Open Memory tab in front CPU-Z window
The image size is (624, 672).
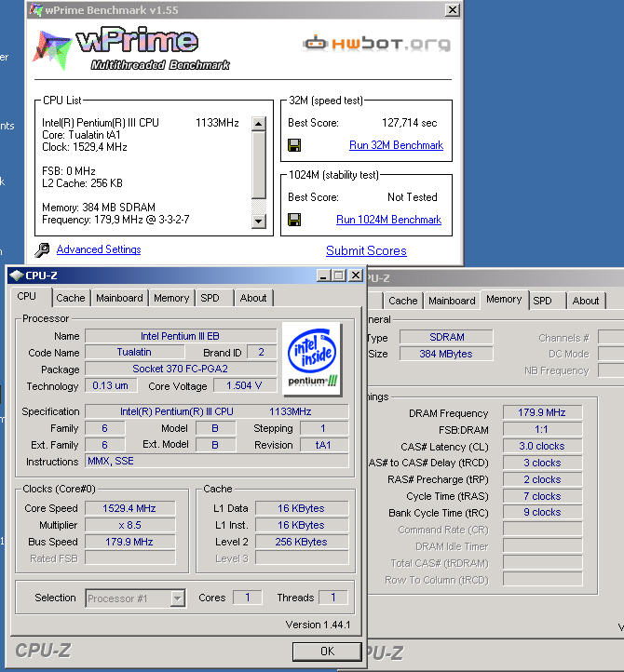(x=171, y=298)
